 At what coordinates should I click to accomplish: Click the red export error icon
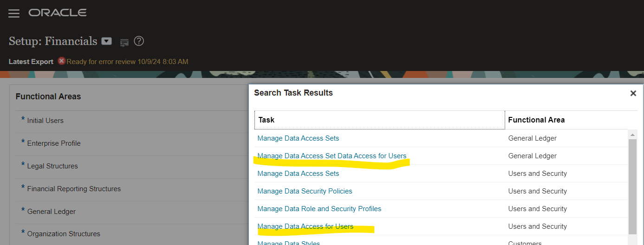click(62, 61)
